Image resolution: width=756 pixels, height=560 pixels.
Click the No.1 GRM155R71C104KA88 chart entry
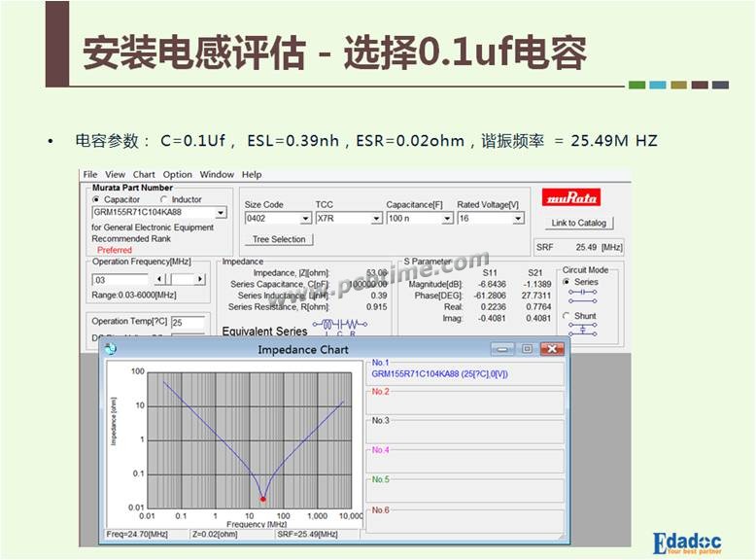tap(465, 371)
